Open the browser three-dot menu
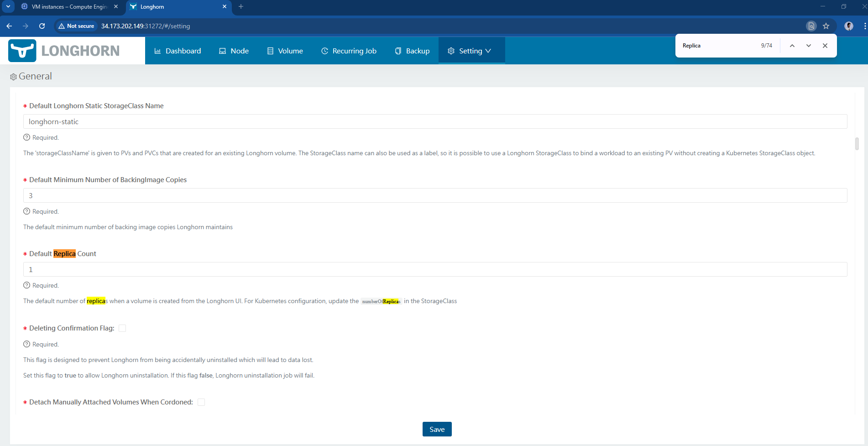 865,26
